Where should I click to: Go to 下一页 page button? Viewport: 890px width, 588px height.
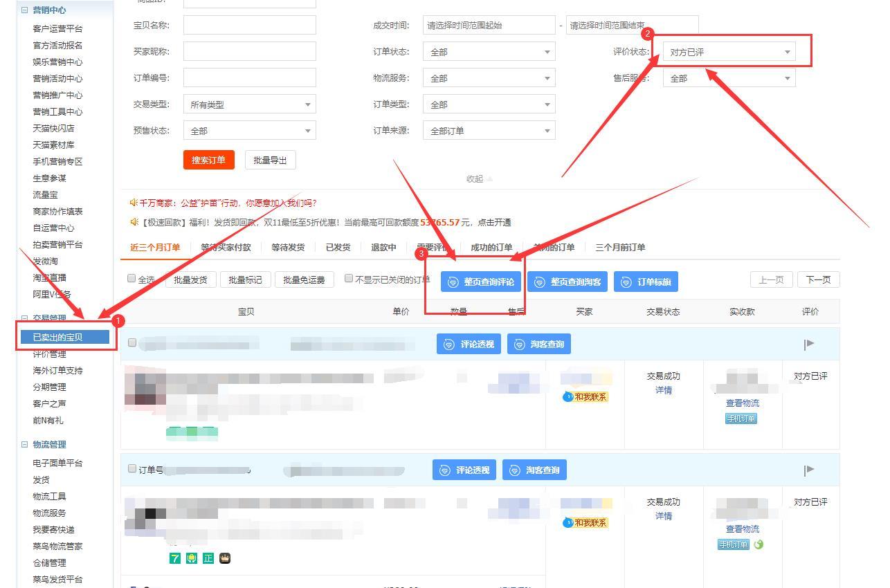click(819, 279)
